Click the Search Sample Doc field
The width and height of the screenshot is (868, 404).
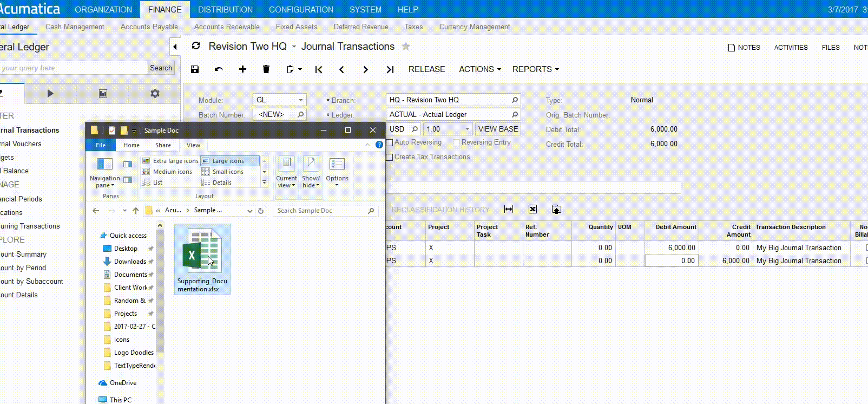325,211
